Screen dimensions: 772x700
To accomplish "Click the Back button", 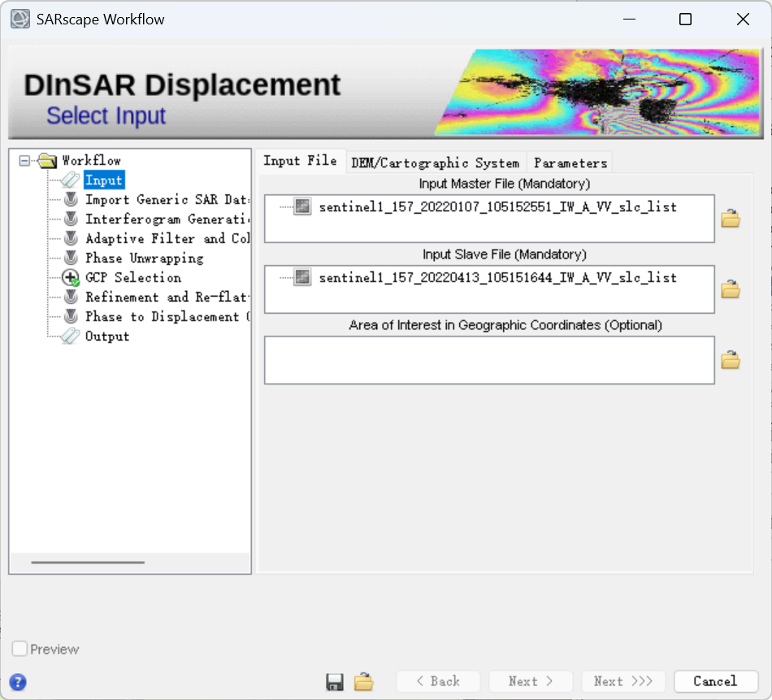I will [438, 681].
